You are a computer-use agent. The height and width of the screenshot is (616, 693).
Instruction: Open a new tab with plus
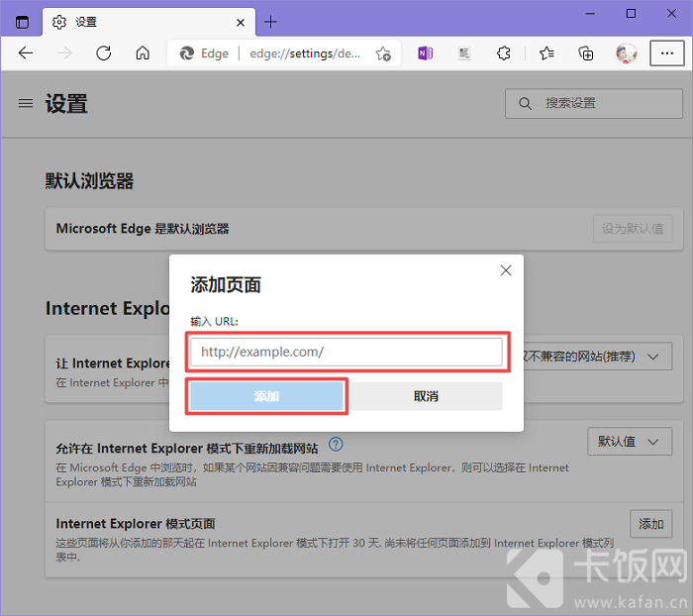[270, 22]
